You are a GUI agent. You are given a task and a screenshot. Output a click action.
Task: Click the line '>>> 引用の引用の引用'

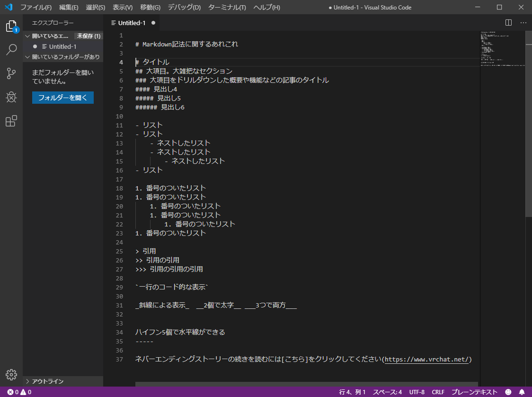(x=169, y=269)
